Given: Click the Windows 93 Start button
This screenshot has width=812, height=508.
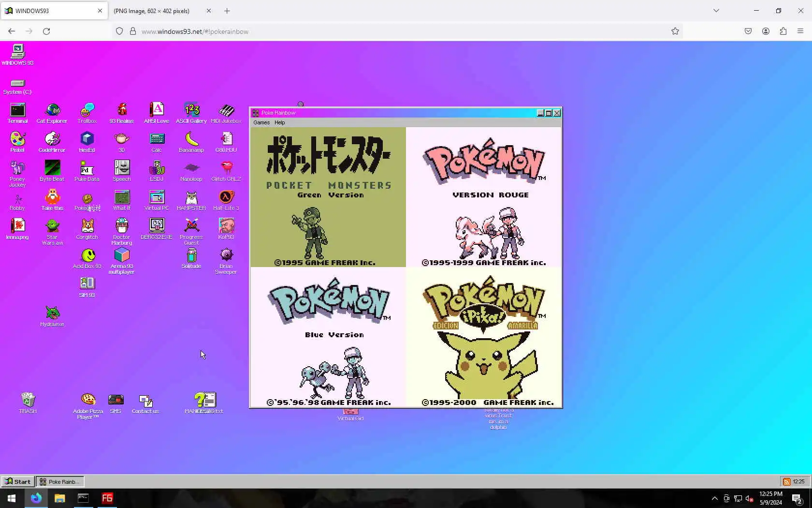Looking at the screenshot, I should [18, 481].
